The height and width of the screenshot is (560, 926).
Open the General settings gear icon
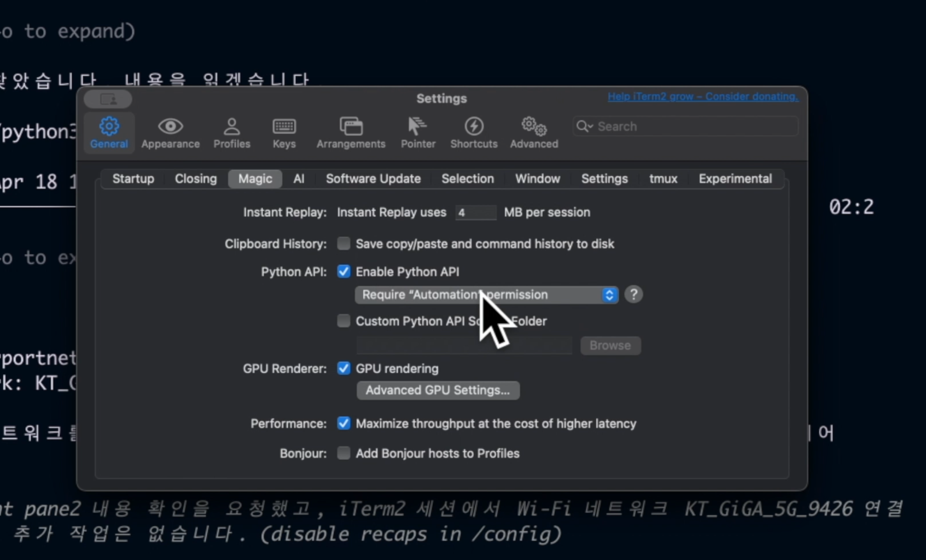pos(109,132)
